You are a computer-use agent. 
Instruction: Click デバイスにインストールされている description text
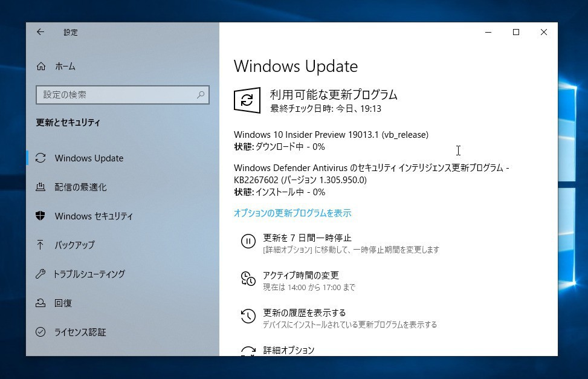point(350,325)
